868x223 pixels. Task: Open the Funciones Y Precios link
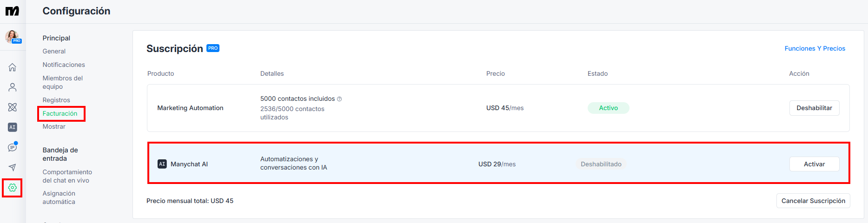point(815,48)
